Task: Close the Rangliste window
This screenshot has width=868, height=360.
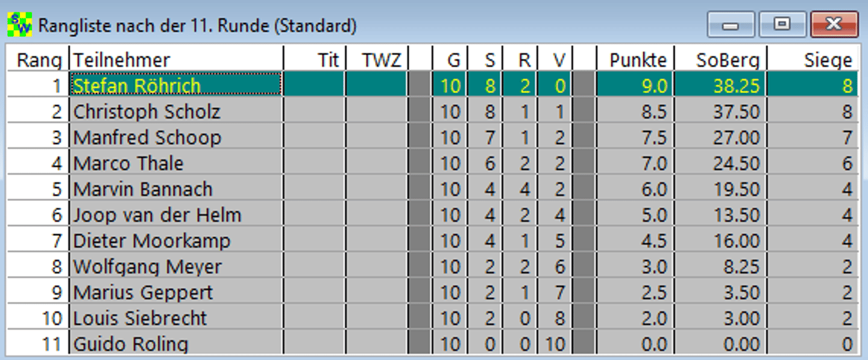Action: click(x=834, y=25)
